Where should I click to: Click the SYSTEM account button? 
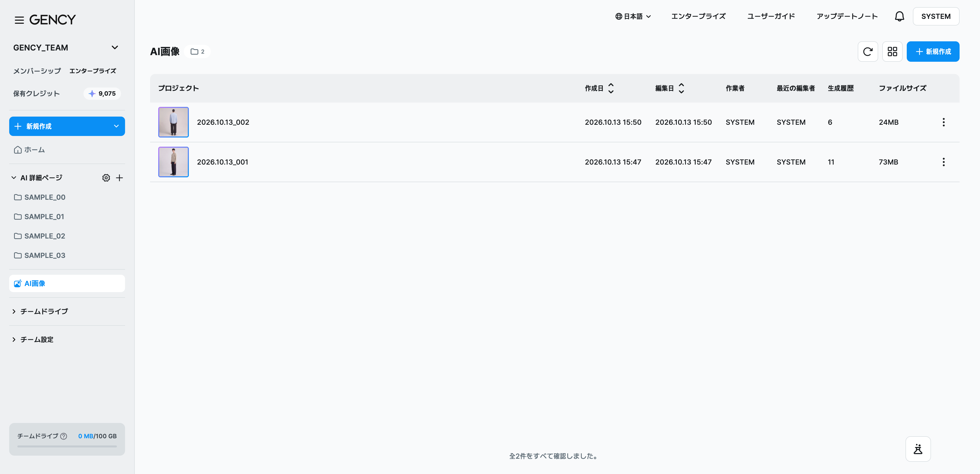pyautogui.click(x=936, y=16)
